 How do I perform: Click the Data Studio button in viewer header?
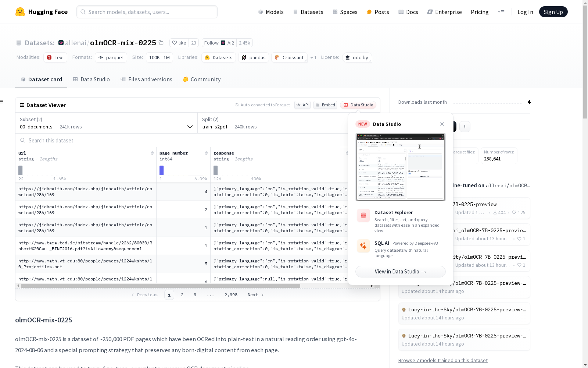tap(358, 105)
